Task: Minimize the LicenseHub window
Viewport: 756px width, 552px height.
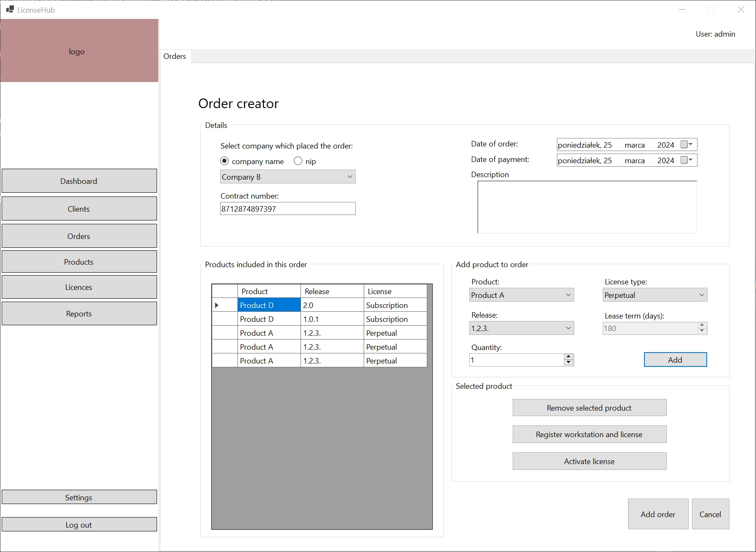Action: click(682, 9)
